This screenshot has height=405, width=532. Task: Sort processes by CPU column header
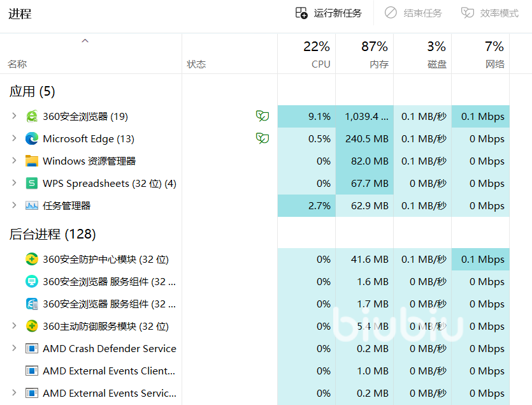coord(316,54)
